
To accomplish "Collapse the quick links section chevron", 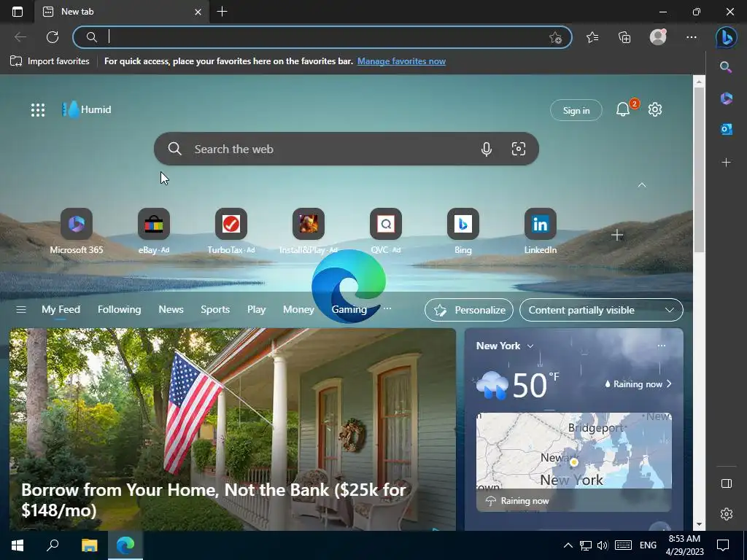I will (x=642, y=185).
